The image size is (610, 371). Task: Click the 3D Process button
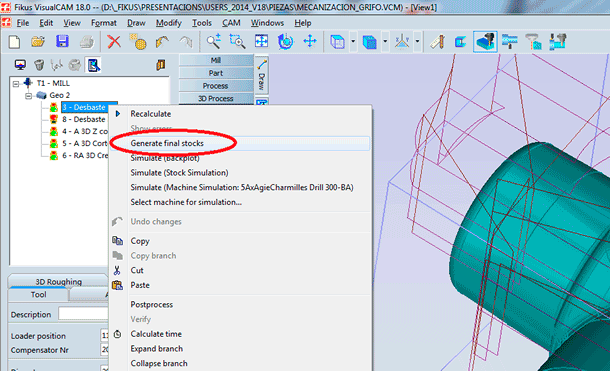[216, 98]
